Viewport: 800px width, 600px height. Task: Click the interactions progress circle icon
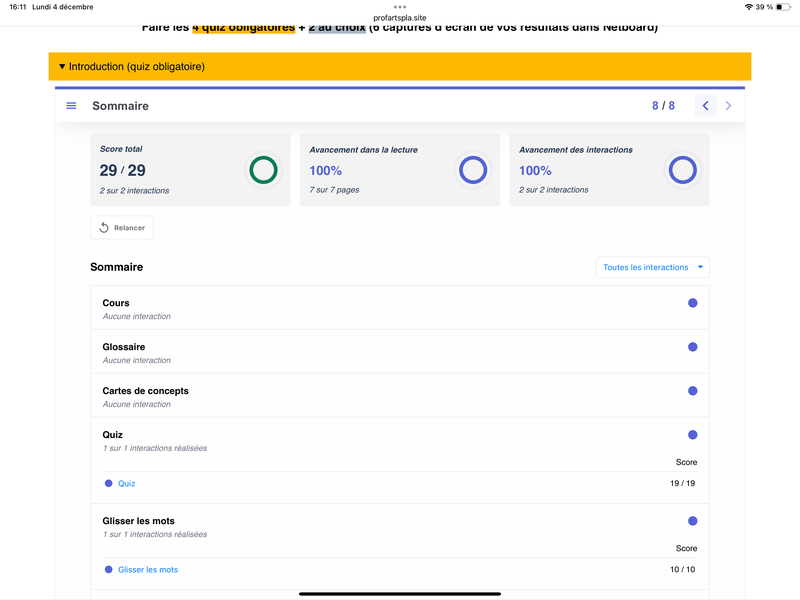coord(682,170)
